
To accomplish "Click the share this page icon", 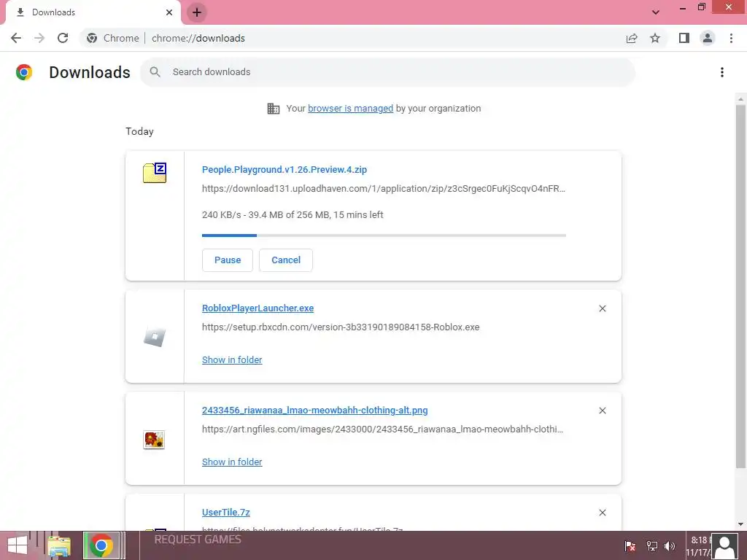I will click(632, 38).
